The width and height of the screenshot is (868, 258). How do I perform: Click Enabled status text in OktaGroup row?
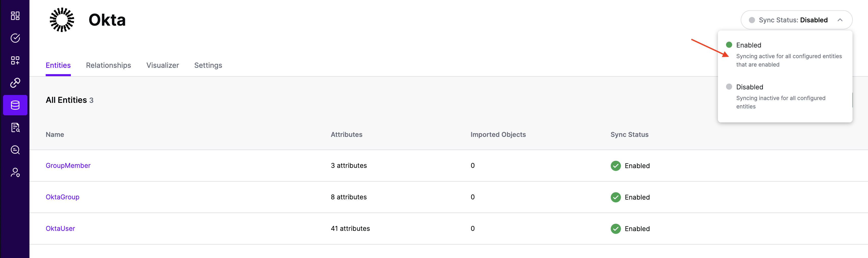(x=637, y=197)
